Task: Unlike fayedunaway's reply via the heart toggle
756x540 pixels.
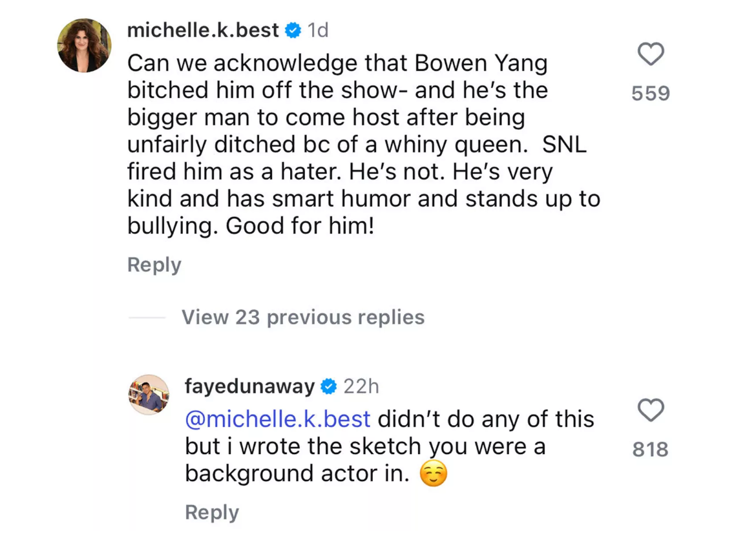Action: (x=651, y=410)
